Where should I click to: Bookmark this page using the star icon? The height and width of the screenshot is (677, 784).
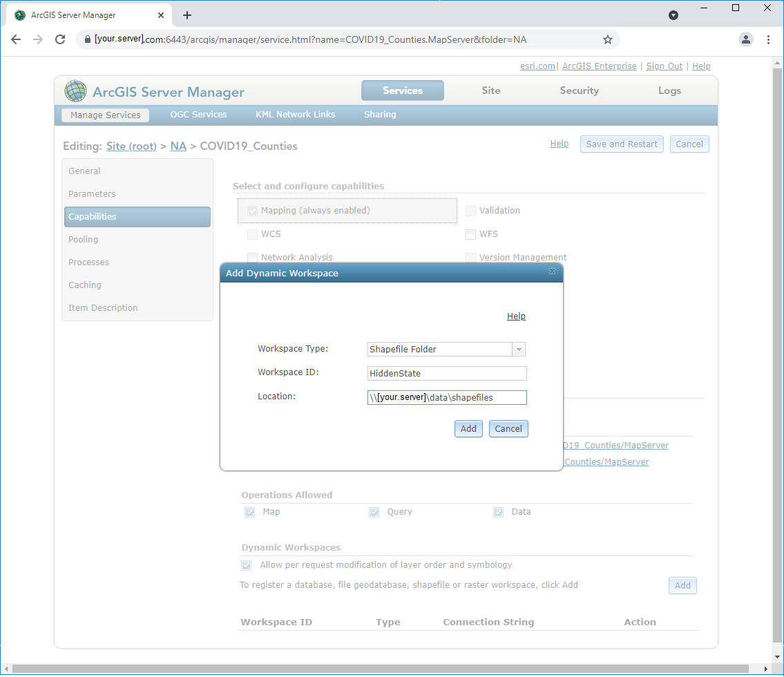[608, 40]
